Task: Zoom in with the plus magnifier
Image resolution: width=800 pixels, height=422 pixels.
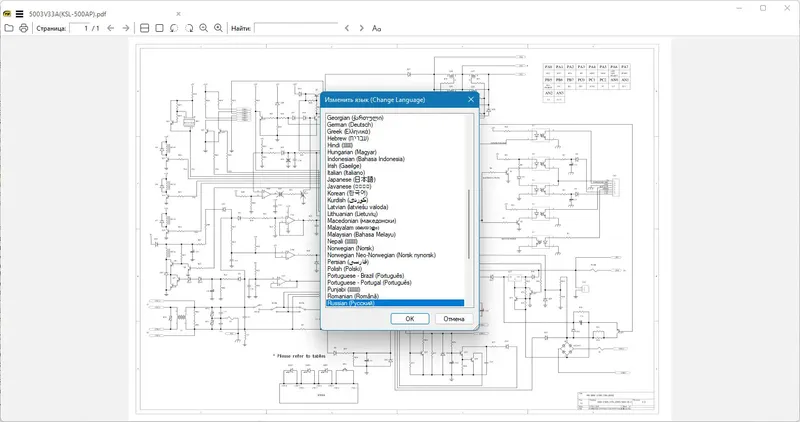Action: click(218, 28)
